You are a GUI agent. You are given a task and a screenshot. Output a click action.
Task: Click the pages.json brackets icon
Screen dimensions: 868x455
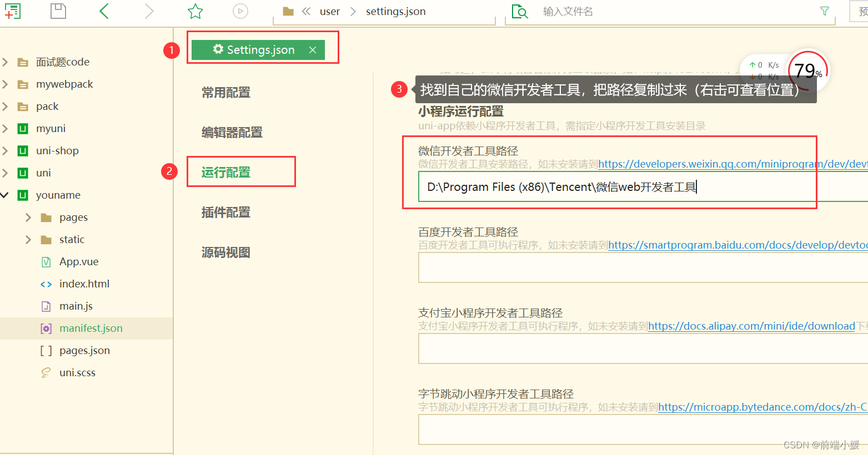pos(46,351)
